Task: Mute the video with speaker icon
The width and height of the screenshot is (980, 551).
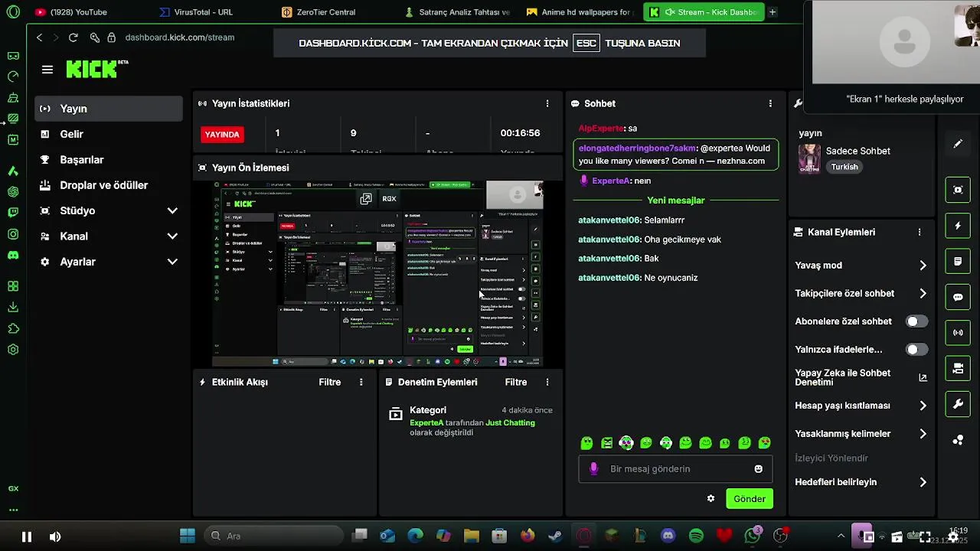Action: point(55,536)
